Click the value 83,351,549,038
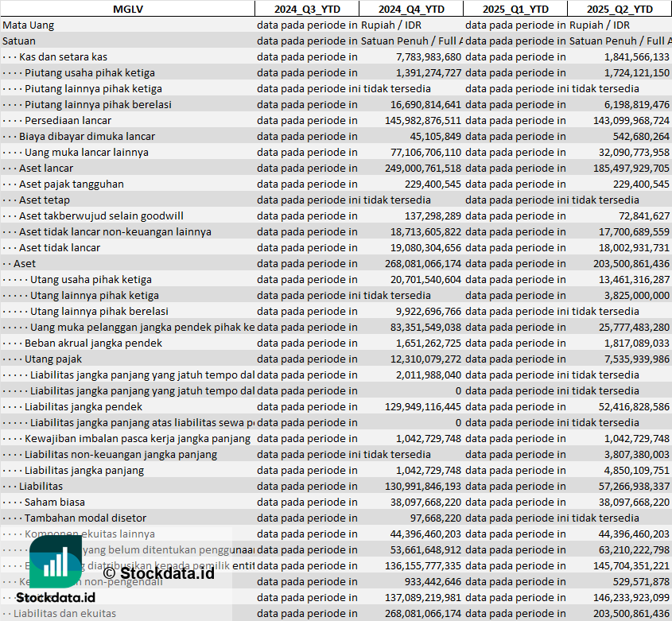This screenshot has width=672, height=621. point(425,327)
